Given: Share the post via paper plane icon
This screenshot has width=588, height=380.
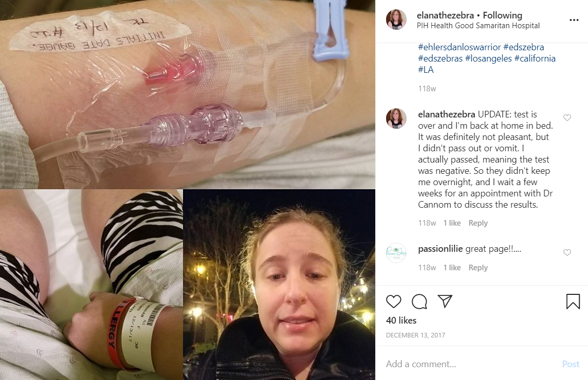Looking at the screenshot, I should click(x=445, y=301).
